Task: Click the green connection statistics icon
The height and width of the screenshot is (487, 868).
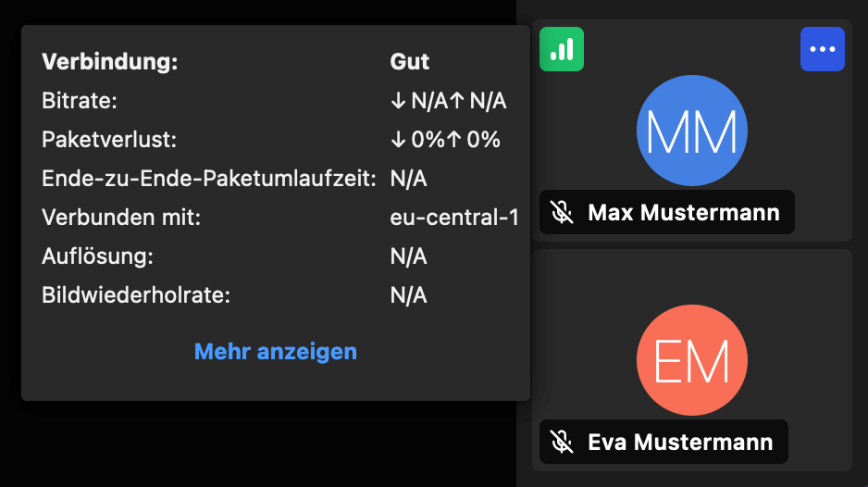Action: tap(562, 49)
